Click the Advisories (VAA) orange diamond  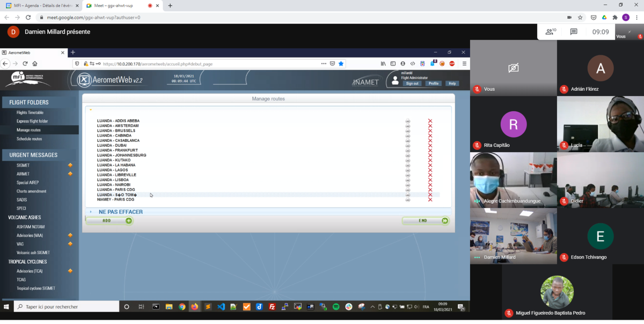coord(70,235)
